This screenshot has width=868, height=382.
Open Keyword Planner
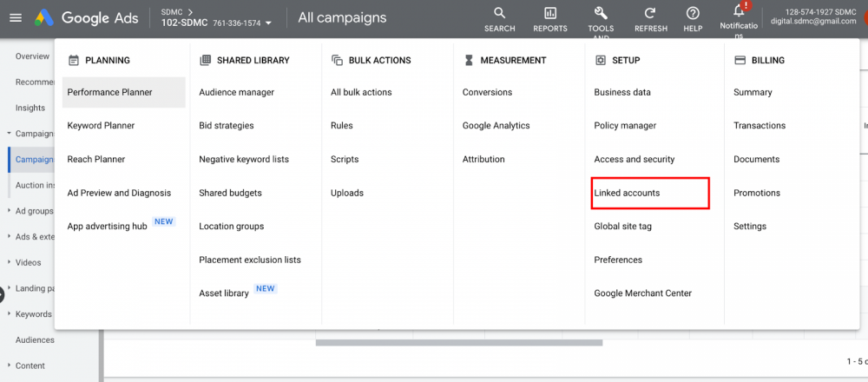click(x=101, y=126)
